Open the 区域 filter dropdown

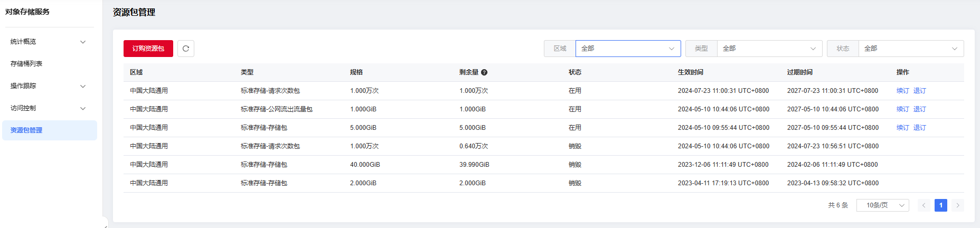point(627,49)
